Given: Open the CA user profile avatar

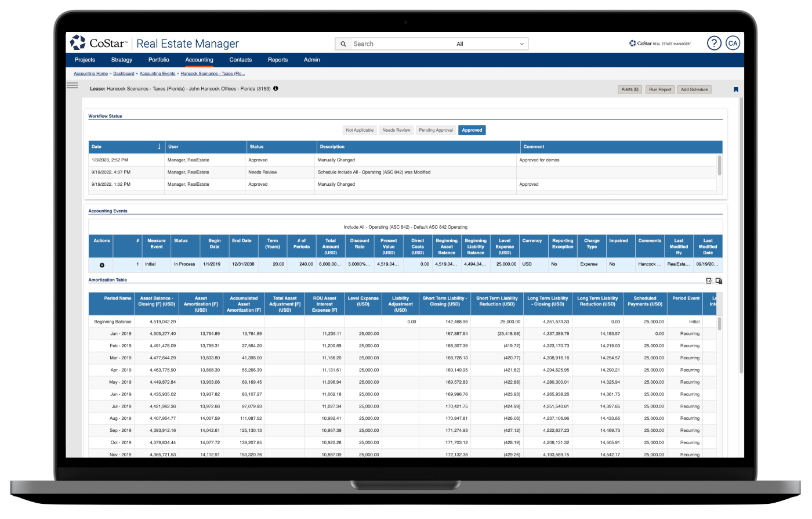Looking at the screenshot, I should [733, 44].
